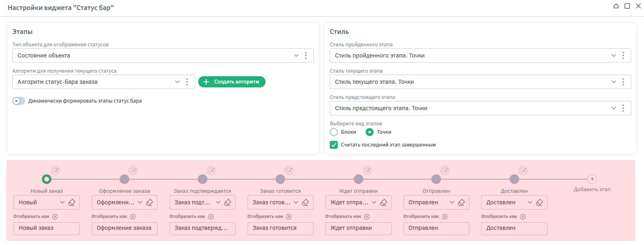Click the "Создать алгоритм" button
644x245 pixels.
[231, 82]
